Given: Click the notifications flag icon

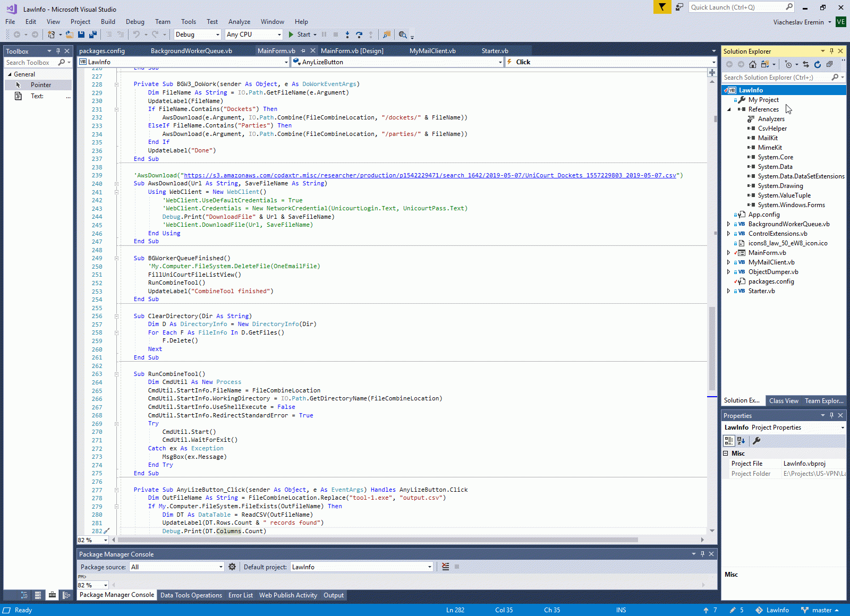Looking at the screenshot, I should [x=662, y=7].
